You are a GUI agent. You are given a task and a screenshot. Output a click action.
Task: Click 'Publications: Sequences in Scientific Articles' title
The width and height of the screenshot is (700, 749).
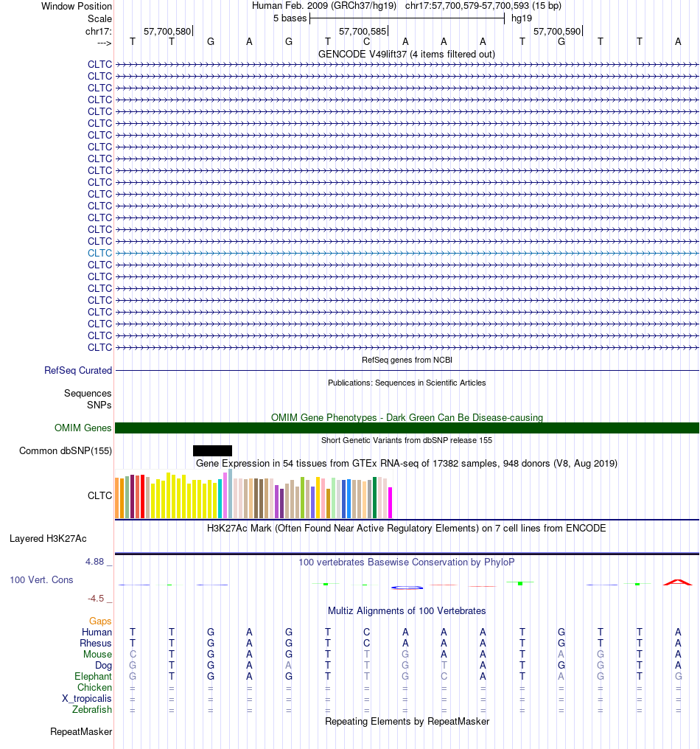(407, 383)
